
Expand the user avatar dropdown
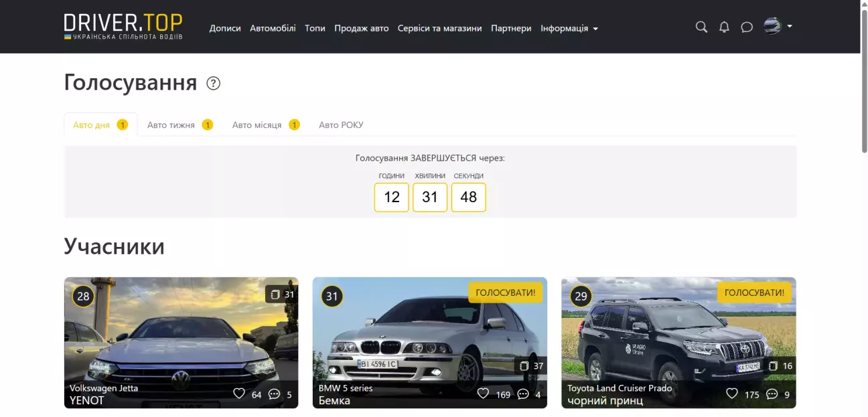778,27
